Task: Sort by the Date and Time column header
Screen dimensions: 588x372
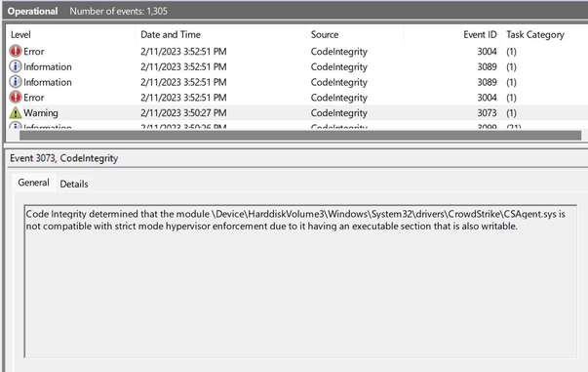Action: tap(171, 34)
